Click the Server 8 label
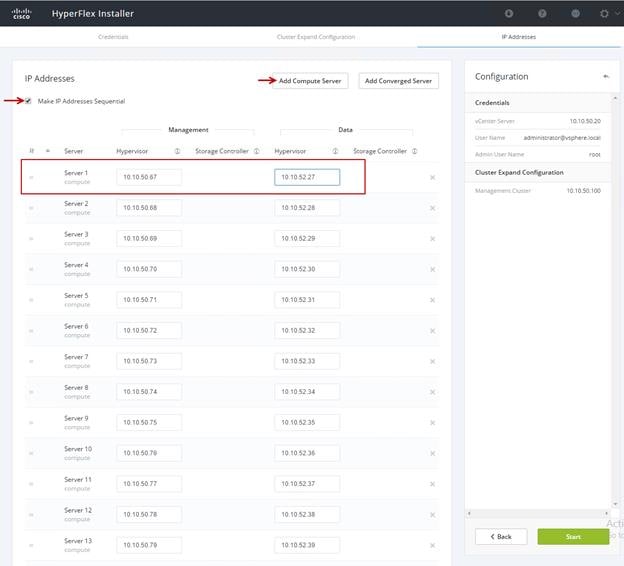 pos(76,387)
